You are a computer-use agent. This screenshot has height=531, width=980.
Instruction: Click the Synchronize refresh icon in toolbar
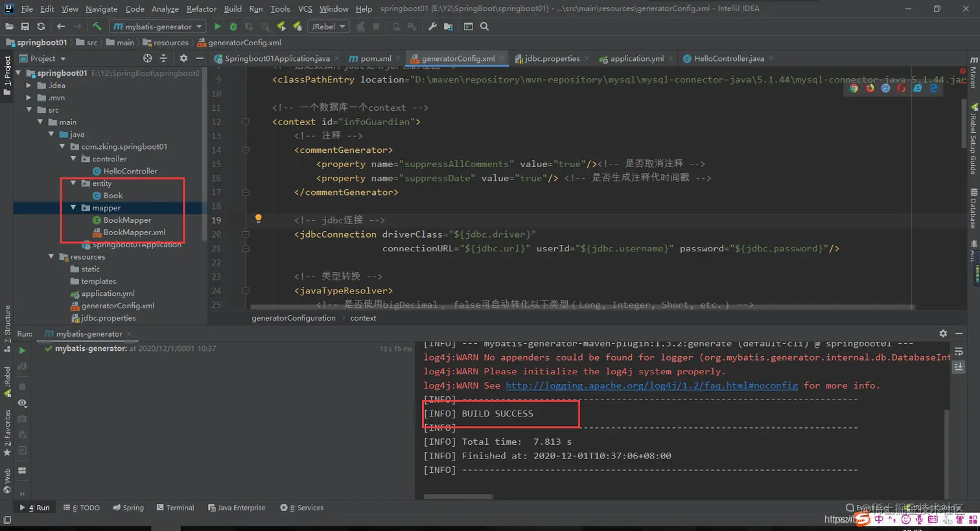click(41, 27)
